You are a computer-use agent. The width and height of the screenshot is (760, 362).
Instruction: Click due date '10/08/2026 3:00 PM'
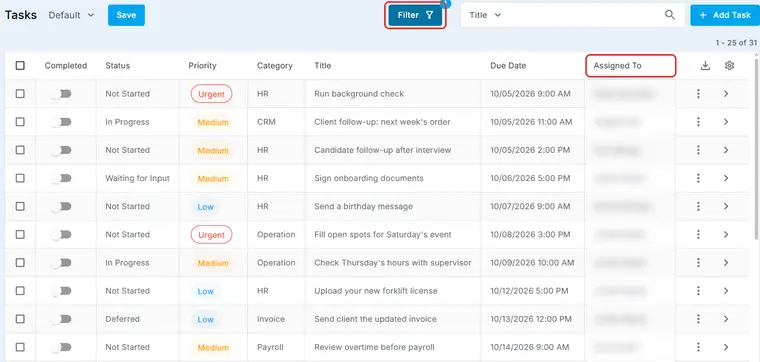529,235
